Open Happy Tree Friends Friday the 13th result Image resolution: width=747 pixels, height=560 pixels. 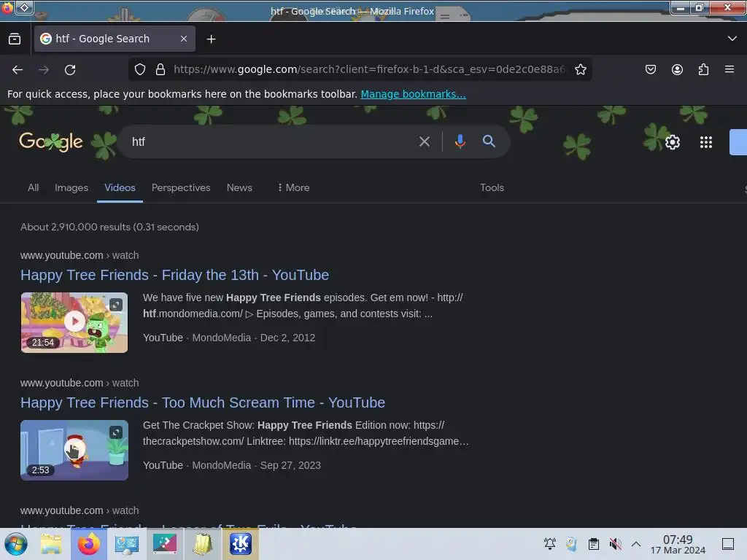(174, 275)
